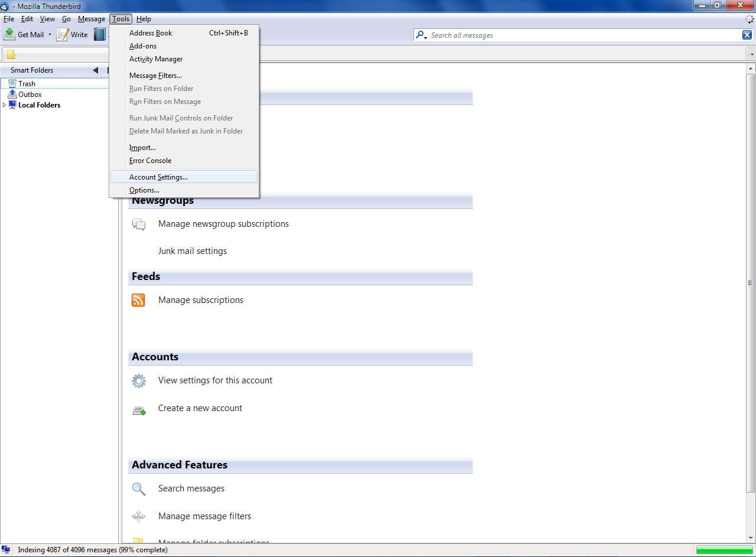Click the Advanced Features section heading
The height and width of the screenshot is (557, 756).
180,465
